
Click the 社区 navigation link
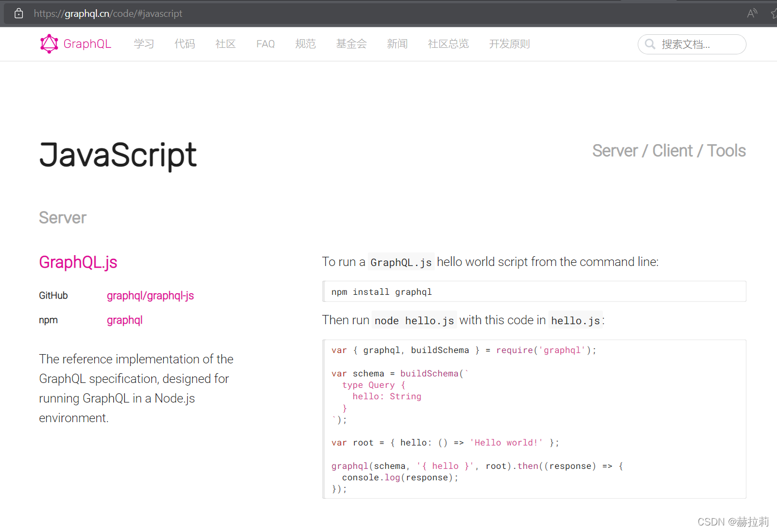point(225,44)
